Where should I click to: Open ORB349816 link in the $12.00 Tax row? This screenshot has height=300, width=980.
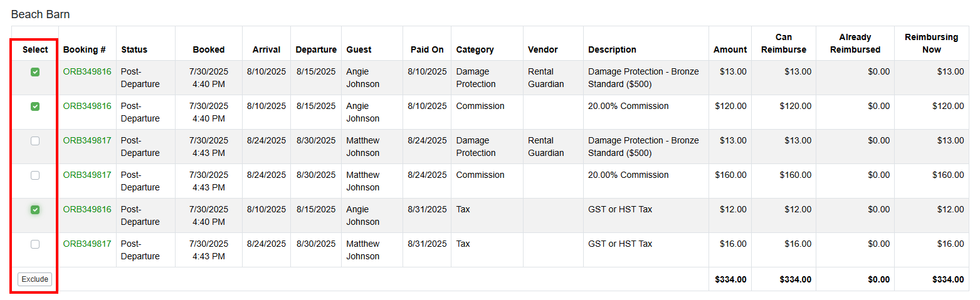87,210
